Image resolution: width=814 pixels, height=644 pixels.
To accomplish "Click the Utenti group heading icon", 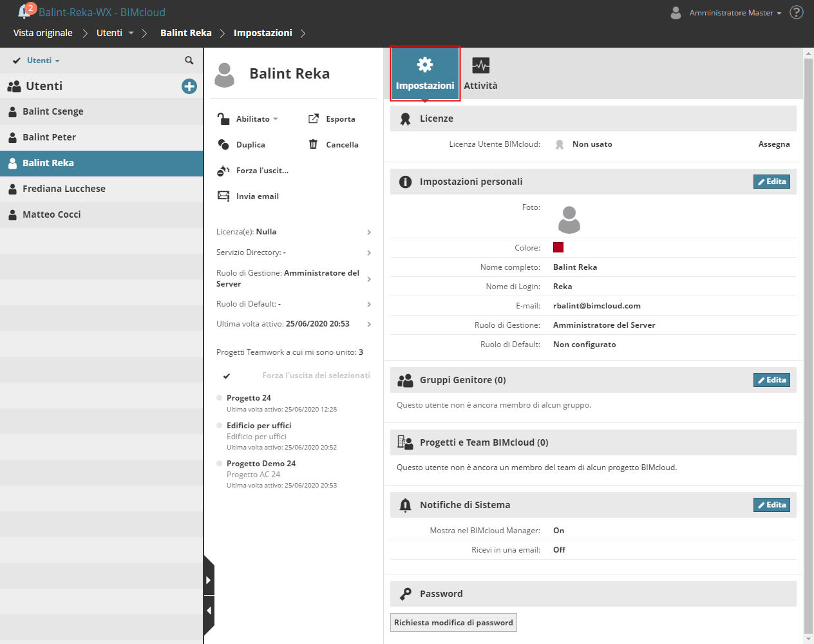I will click(14, 86).
